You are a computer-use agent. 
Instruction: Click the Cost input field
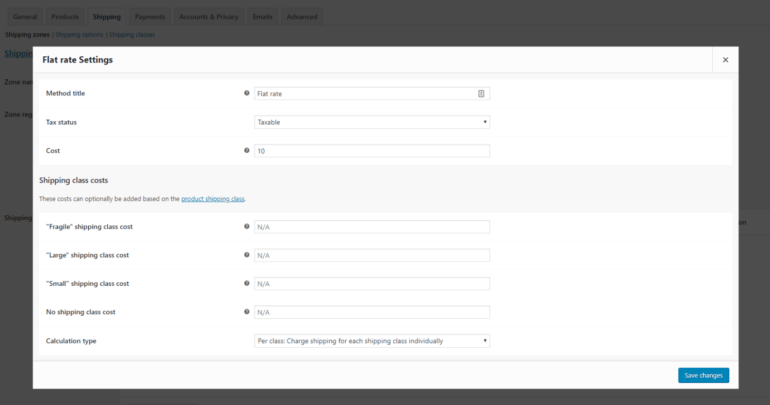(372, 151)
